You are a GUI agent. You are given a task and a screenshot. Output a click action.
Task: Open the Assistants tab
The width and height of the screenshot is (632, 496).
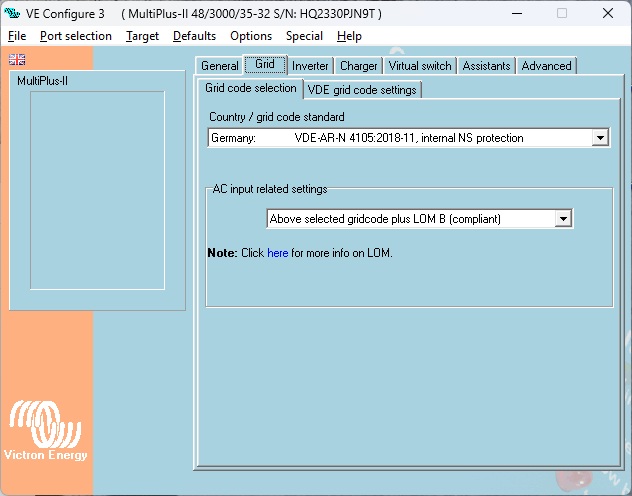coord(486,66)
